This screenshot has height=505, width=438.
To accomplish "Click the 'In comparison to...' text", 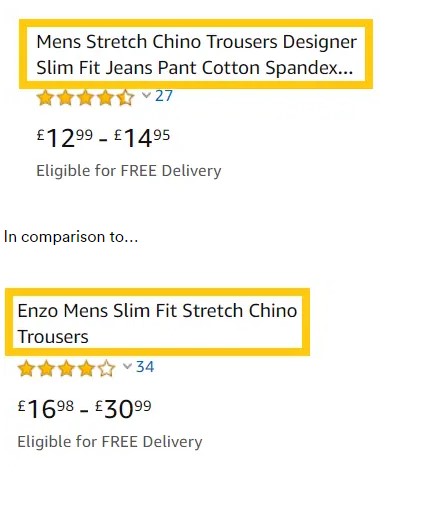I will pyautogui.click(x=71, y=237).
